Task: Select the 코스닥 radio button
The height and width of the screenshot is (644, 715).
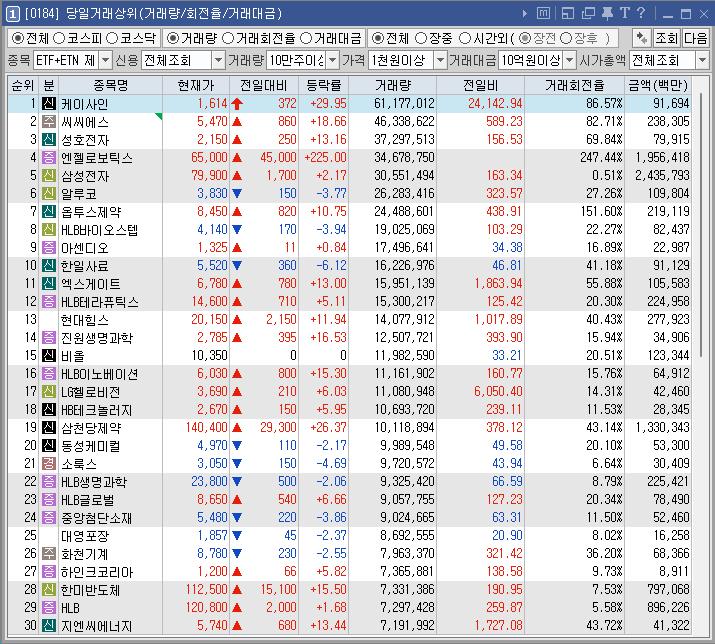Action: pyautogui.click(x=112, y=39)
